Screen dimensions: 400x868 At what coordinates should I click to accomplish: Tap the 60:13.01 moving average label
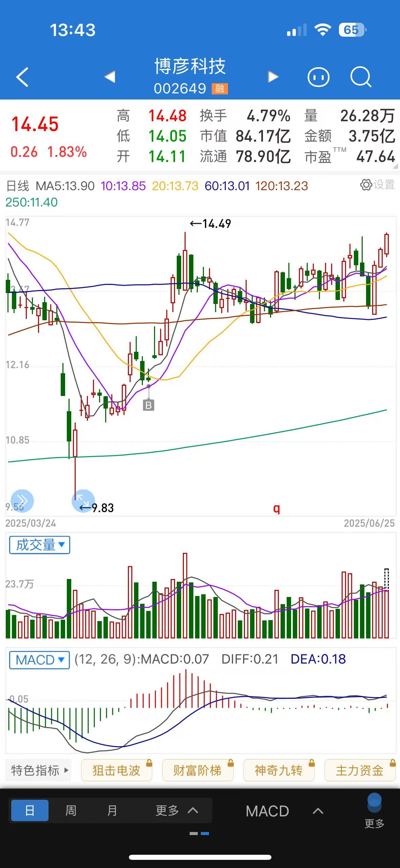pos(227,186)
